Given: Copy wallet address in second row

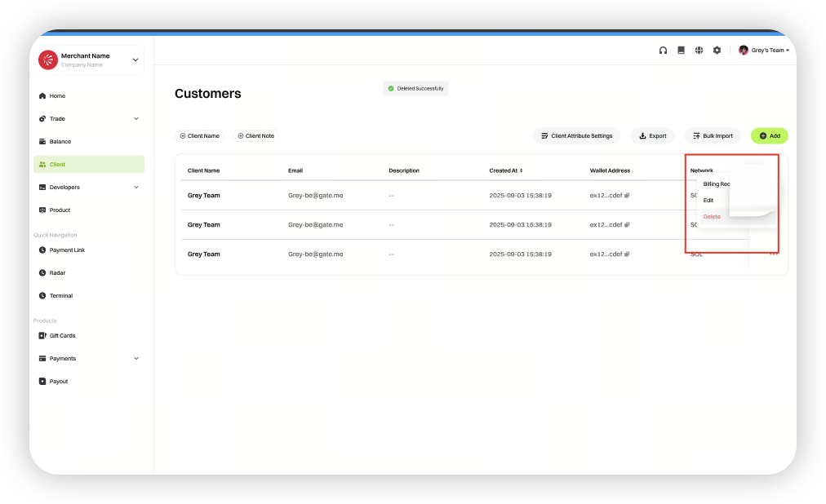Looking at the screenshot, I should click(628, 225).
